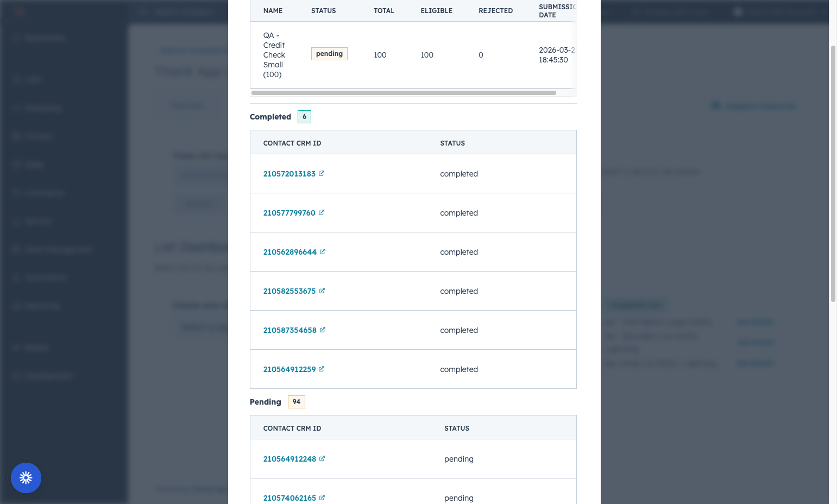Click the horizontal scrollbar of the batch table

click(x=404, y=93)
